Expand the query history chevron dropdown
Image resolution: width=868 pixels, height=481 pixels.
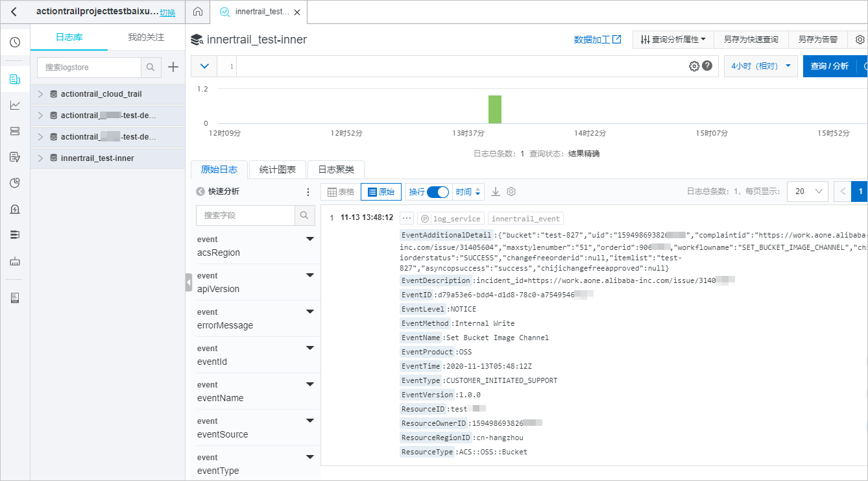tap(204, 66)
